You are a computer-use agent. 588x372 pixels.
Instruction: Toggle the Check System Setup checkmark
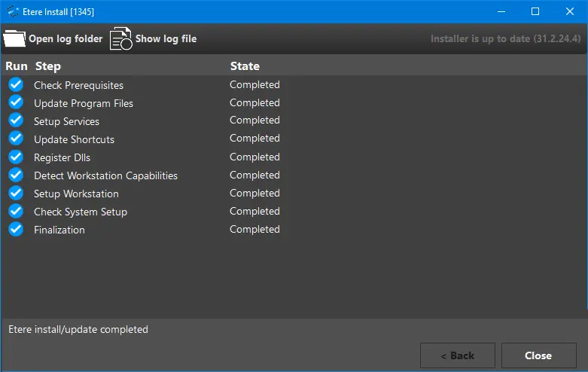point(16,212)
